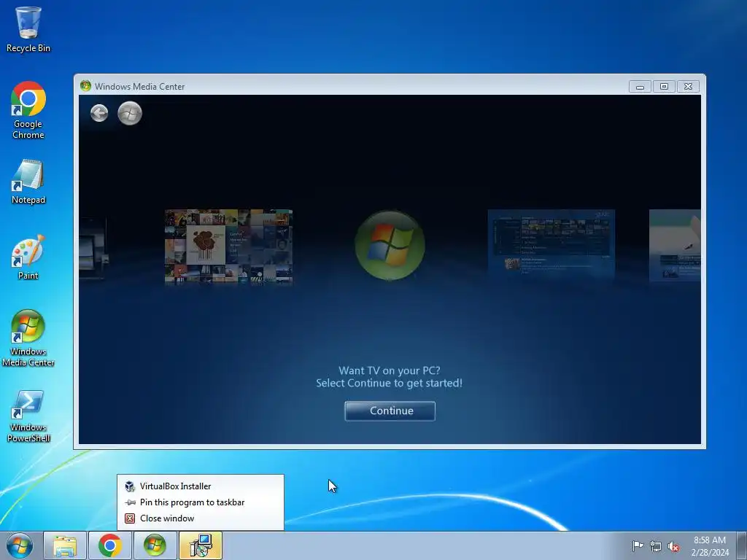Click the central Windows logo orb
This screenshot has height=560, width=747.
[x=390, y=245]
